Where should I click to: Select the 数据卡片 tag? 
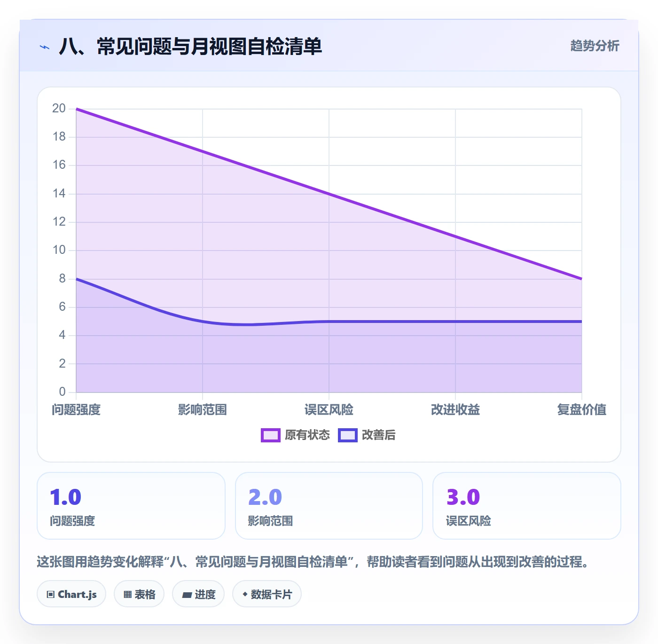tap(267, 594)
